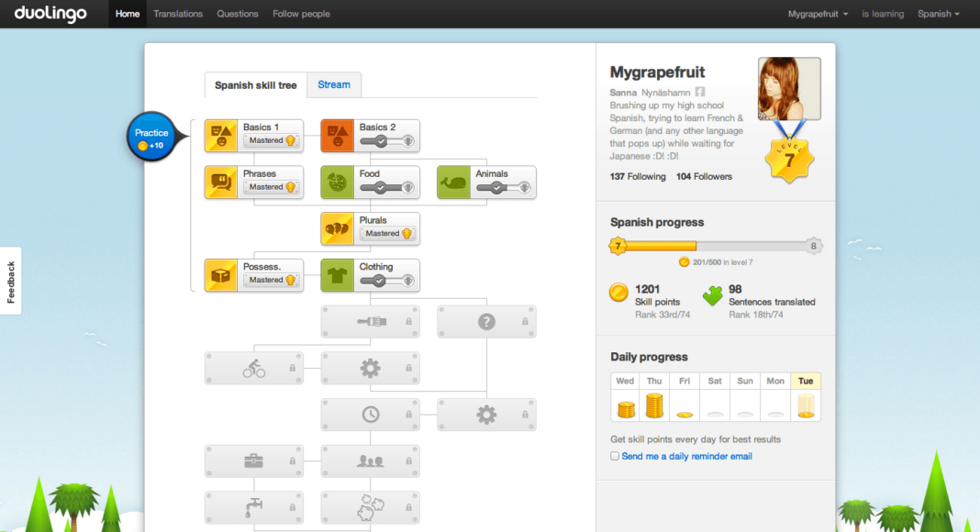Click the Mastered trophy on Possess.
The image size is (980, 532).
pos(291,280)
